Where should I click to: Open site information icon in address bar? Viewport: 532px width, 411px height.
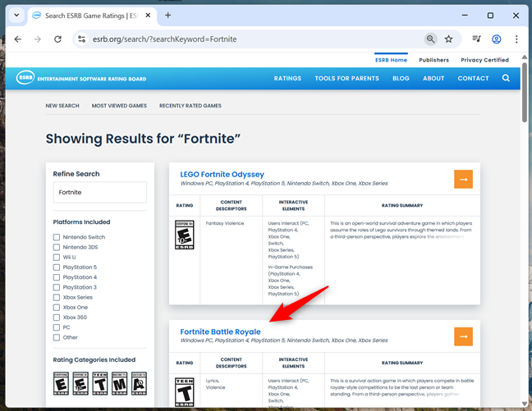pyautogui.click(x=81, y=39)
